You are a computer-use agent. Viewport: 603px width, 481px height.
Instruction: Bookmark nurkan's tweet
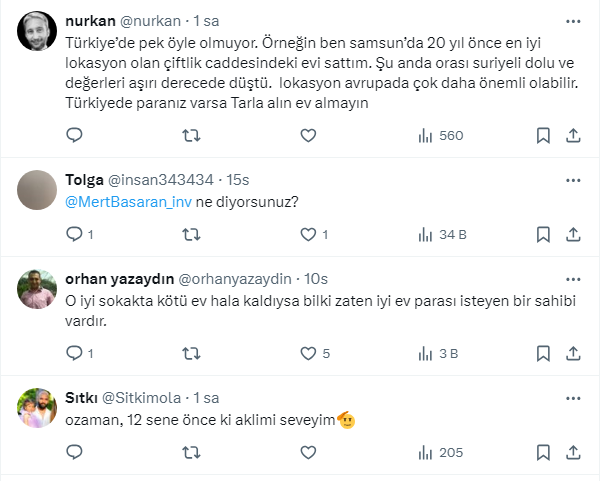click(x=543, y=135)
